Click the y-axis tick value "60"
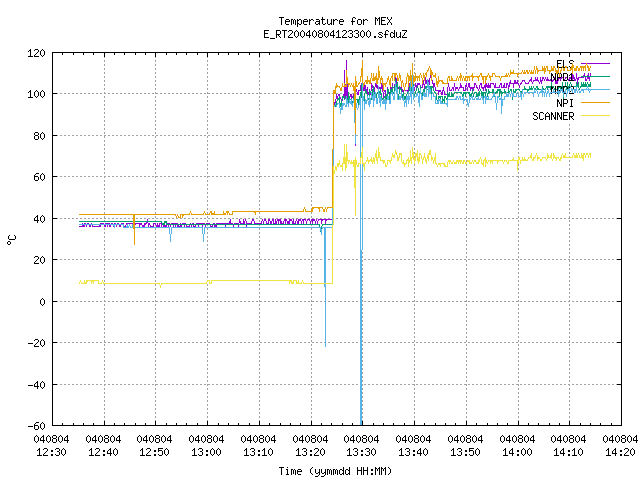 39,177
